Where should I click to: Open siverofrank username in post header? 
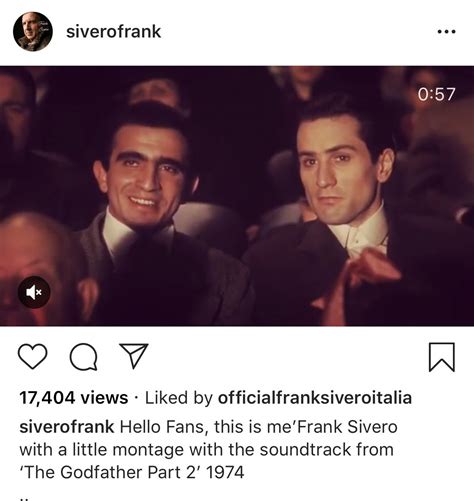coord(114,32)
